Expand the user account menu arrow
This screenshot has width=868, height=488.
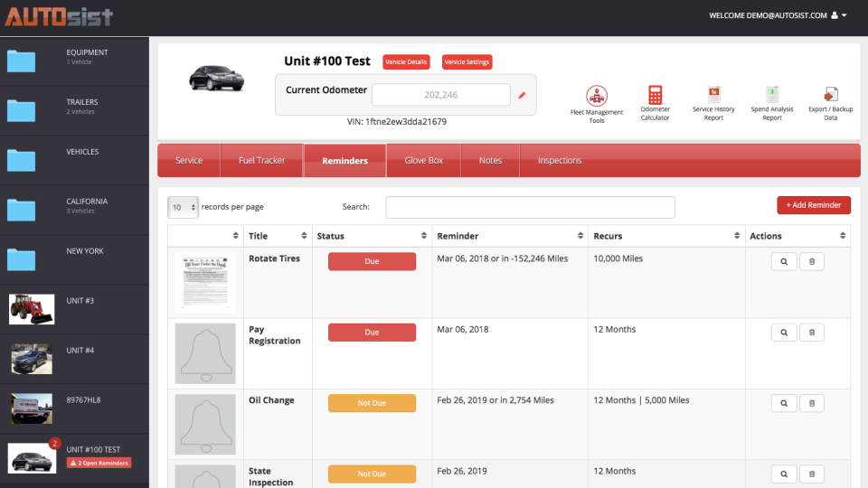[844, 15]
